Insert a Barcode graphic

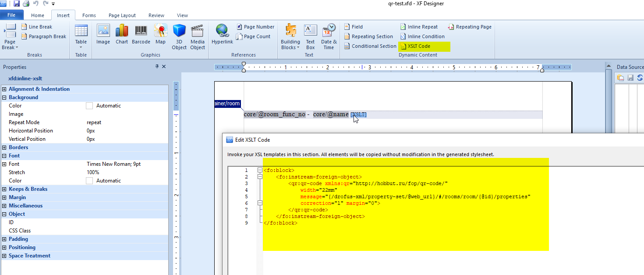click(141, 35)
